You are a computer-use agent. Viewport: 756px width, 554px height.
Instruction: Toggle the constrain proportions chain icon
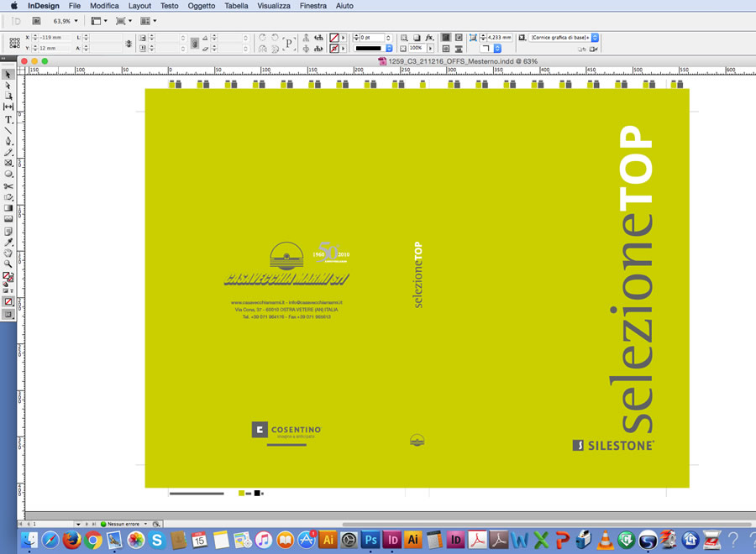[x=129, y=43]
